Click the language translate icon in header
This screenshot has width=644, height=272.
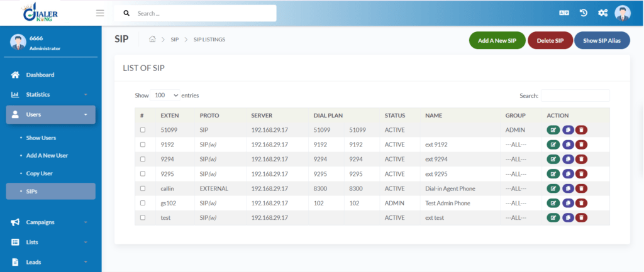(x=564, y=13)
